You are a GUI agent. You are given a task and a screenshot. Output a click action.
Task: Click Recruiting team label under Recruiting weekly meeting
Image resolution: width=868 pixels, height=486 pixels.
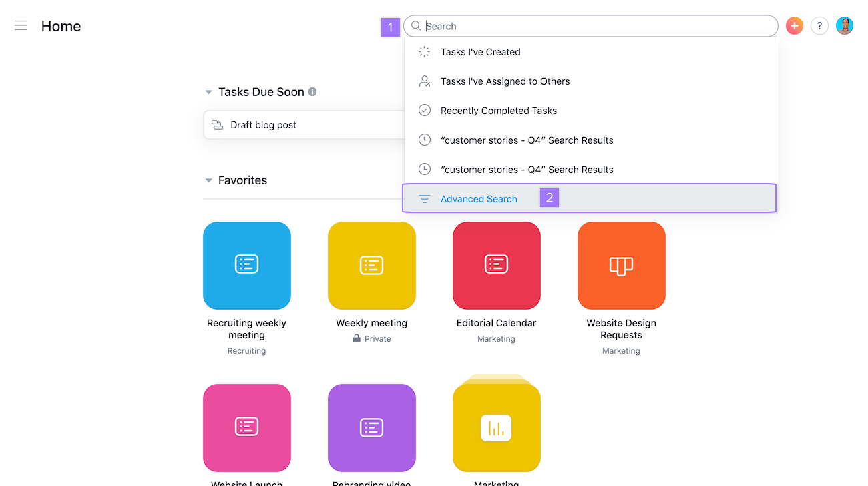[247, 351]
